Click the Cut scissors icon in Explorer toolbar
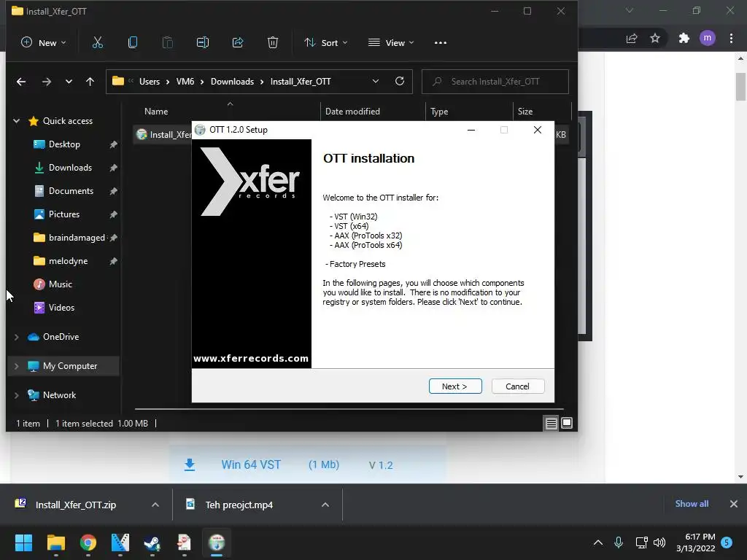The height and width of the screenshot is (560, 747). (97, 43)
